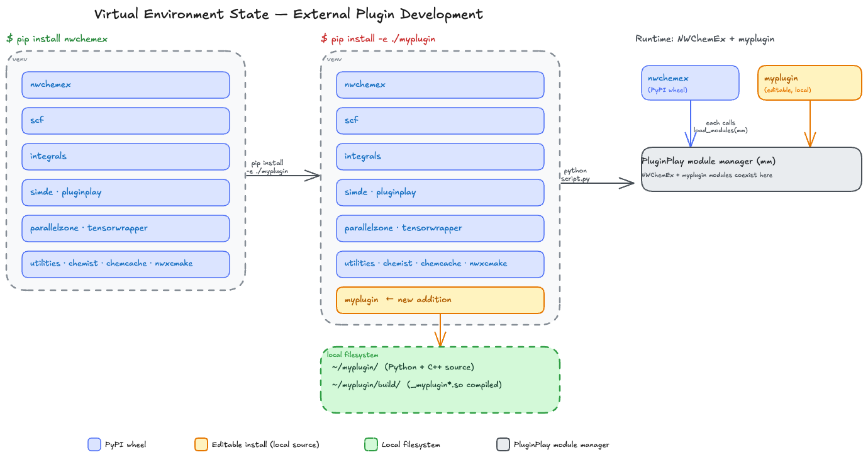868x457 pixels.
Task: Click '~/myplugin/build/' compiled .so line
Action: pyautogui.click(x=416, y=385)
